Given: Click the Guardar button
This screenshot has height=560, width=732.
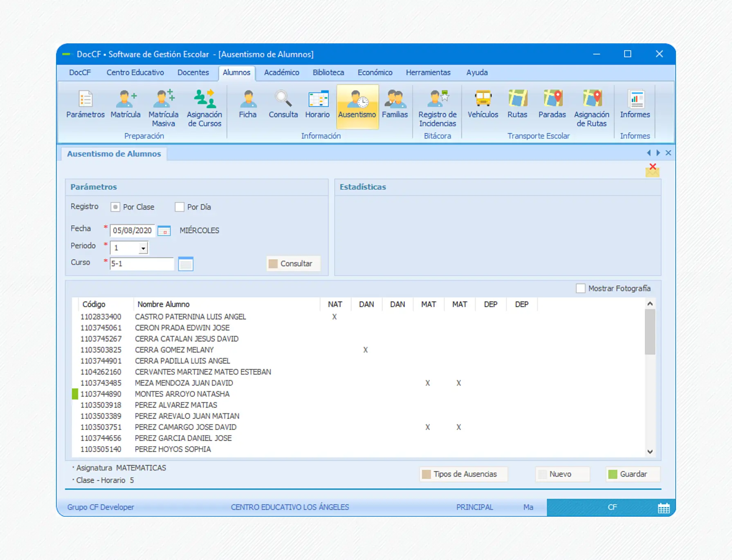Looking at the screenshot, I should pos(633,474).
